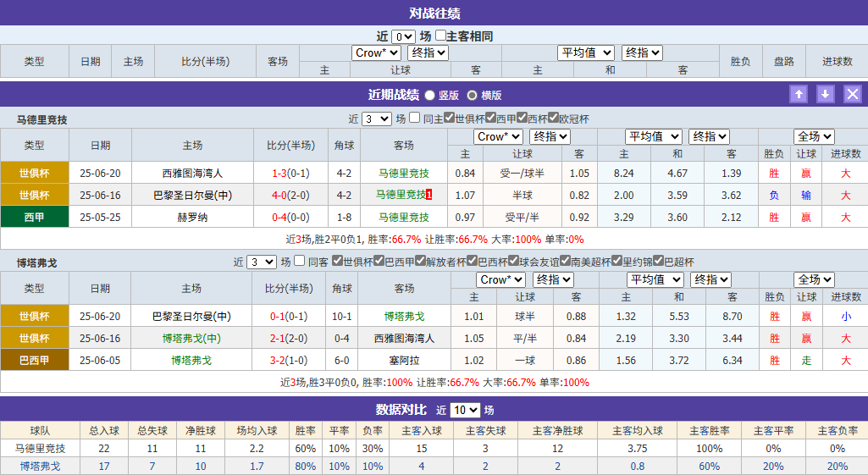Select the 竖版 layout radio button

430,96
